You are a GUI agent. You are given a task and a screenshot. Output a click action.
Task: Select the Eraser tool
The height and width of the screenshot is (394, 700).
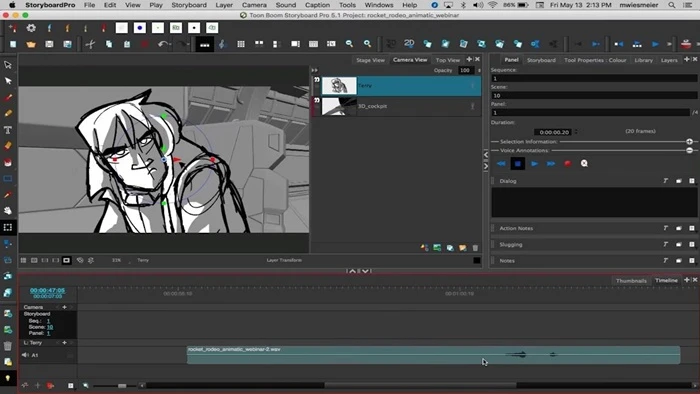pyautogui.click(x=8, y=146)
